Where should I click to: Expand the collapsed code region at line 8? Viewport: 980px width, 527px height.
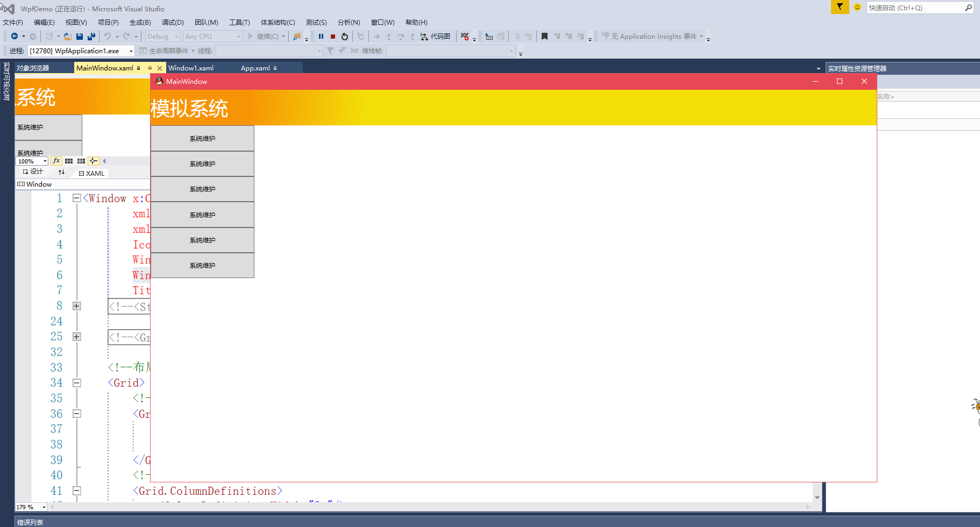tap(76, 306)
